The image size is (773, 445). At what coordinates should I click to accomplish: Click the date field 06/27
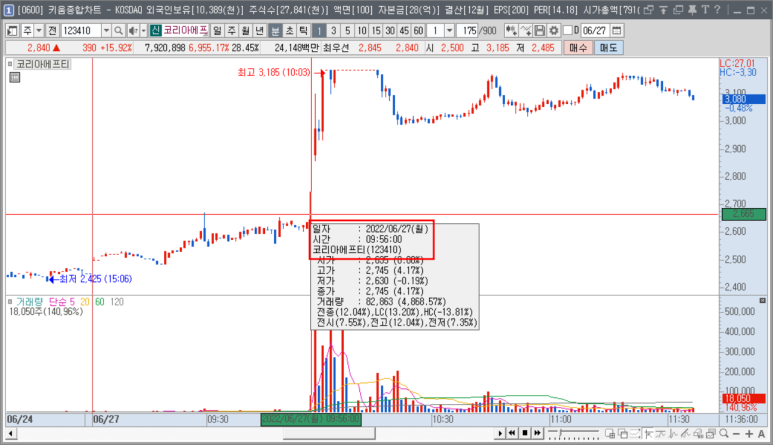coord(595,31)
